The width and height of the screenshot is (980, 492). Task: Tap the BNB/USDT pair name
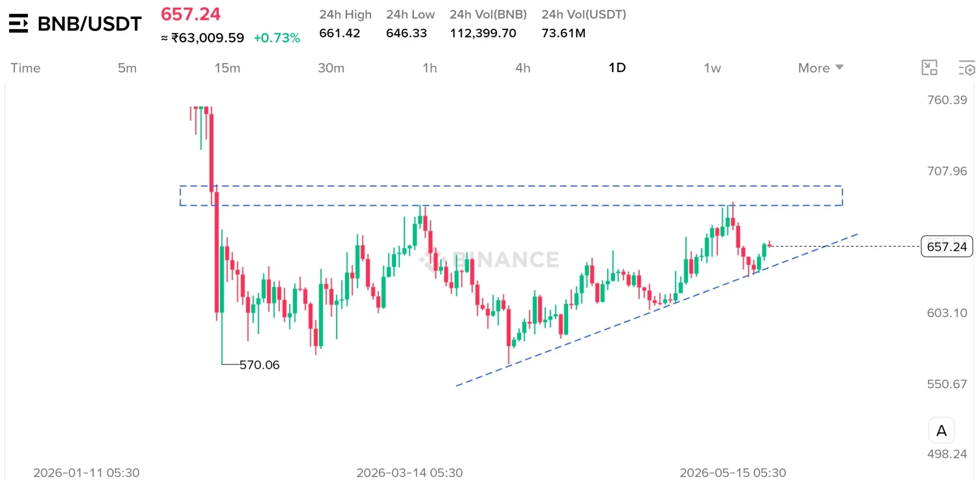coord(90,24)
